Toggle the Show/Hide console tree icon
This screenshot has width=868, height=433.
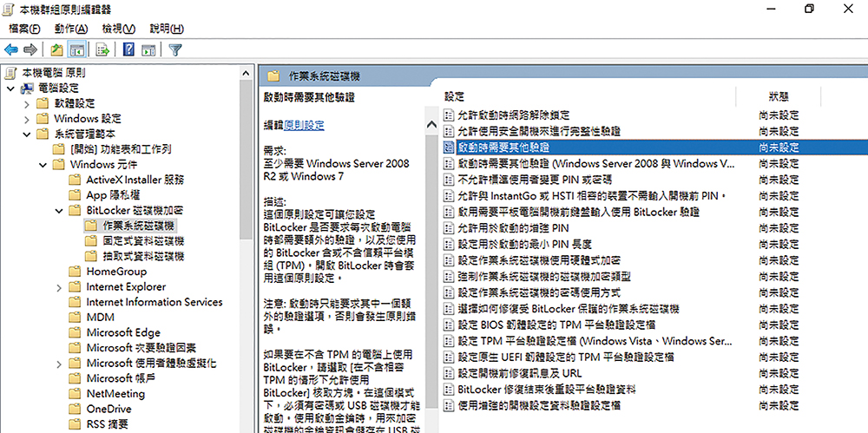click(76, 49)
